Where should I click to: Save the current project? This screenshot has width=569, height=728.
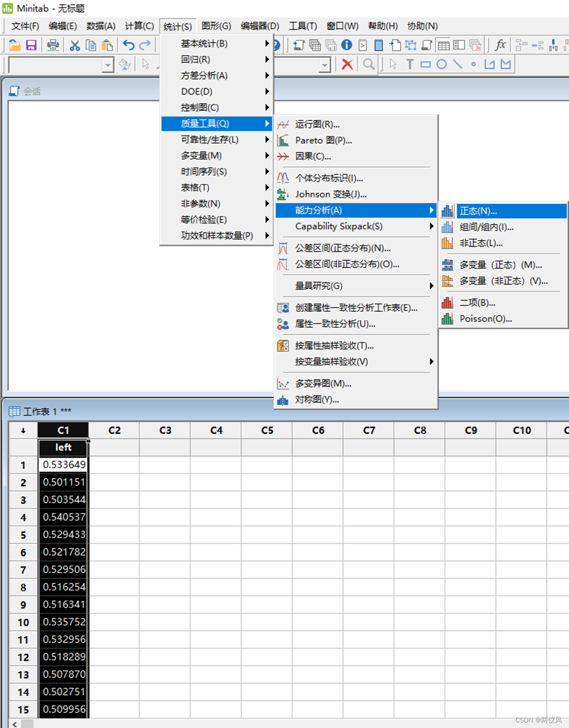[x=32, y=45]
